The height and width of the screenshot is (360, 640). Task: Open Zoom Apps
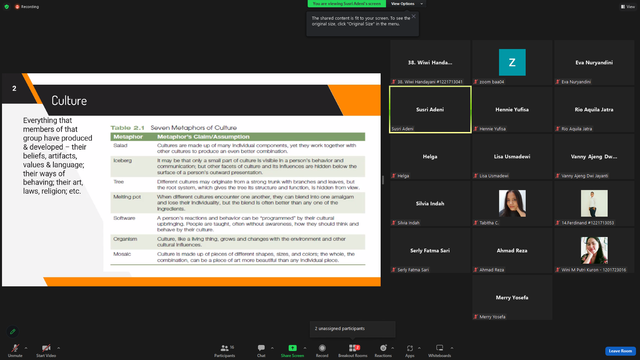tap(410, 350)
